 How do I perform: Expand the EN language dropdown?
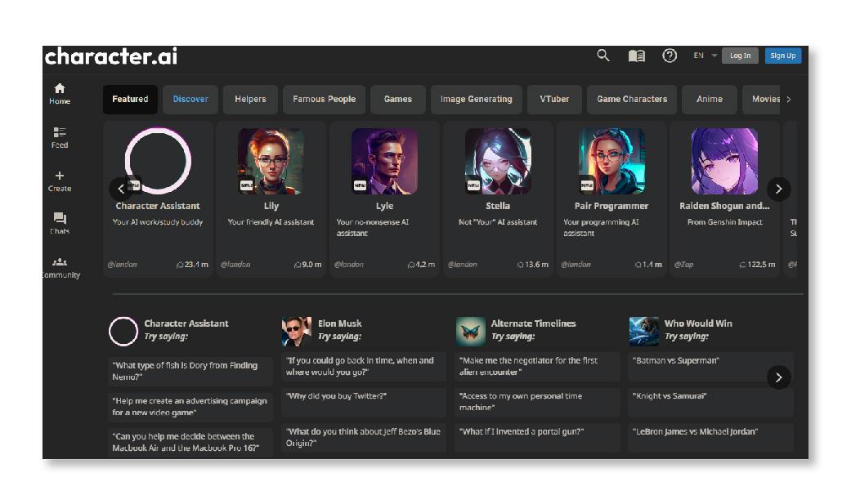coord(705,56)
